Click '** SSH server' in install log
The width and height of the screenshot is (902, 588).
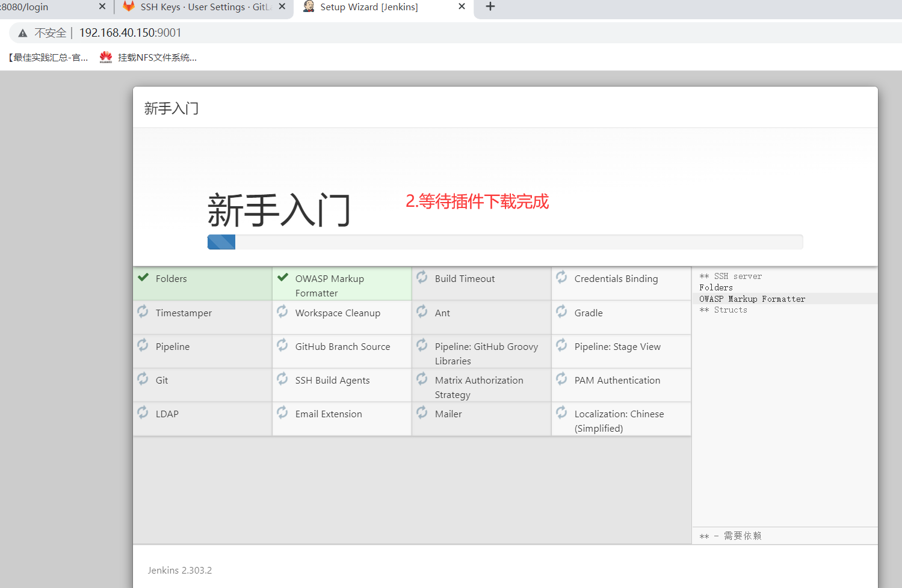pyautogui.click(x=731, y=277)
